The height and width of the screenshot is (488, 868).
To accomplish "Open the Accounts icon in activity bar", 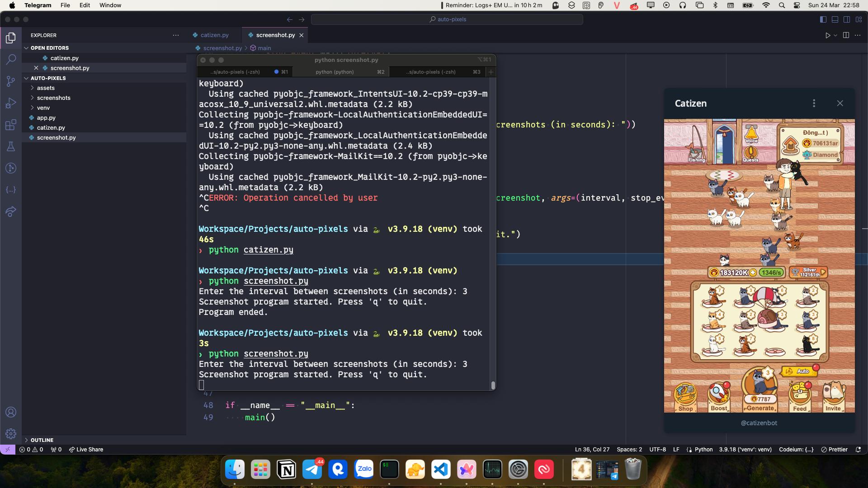I will click(11, 412).
